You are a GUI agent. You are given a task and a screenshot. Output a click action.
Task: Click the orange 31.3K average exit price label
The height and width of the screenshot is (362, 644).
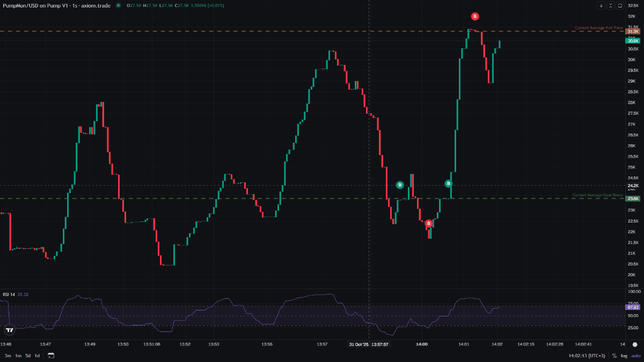coord(633,32)
